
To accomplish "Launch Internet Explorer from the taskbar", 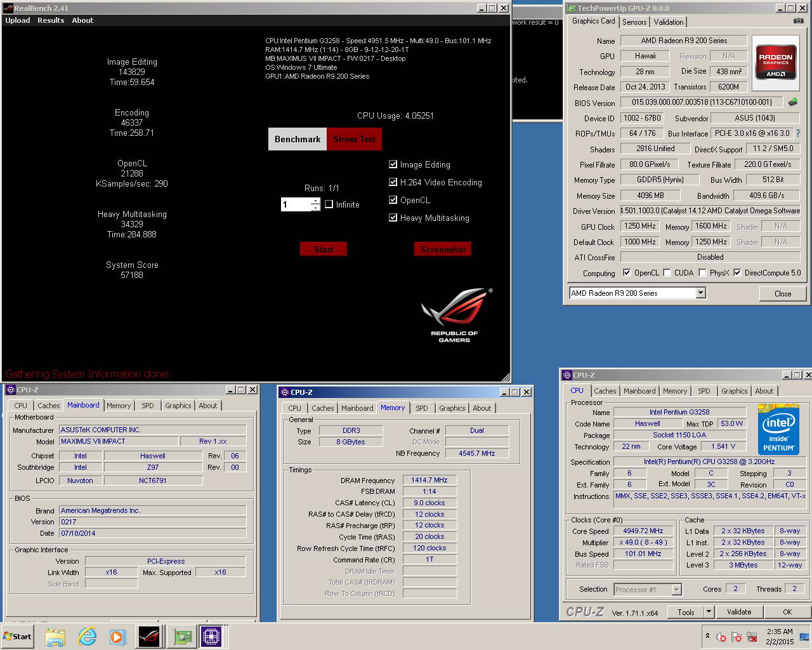I will [87, 637].
